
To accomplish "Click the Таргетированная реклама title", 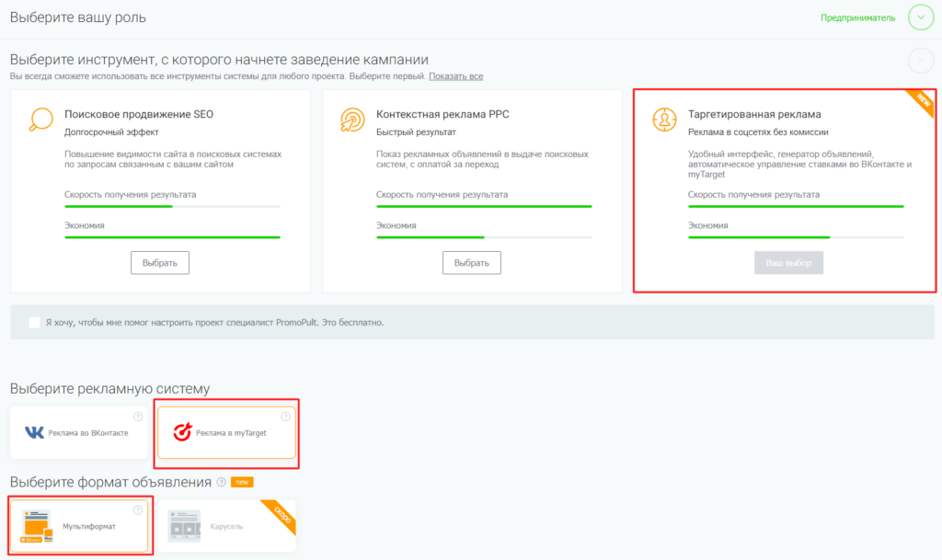I will point(754,114).
